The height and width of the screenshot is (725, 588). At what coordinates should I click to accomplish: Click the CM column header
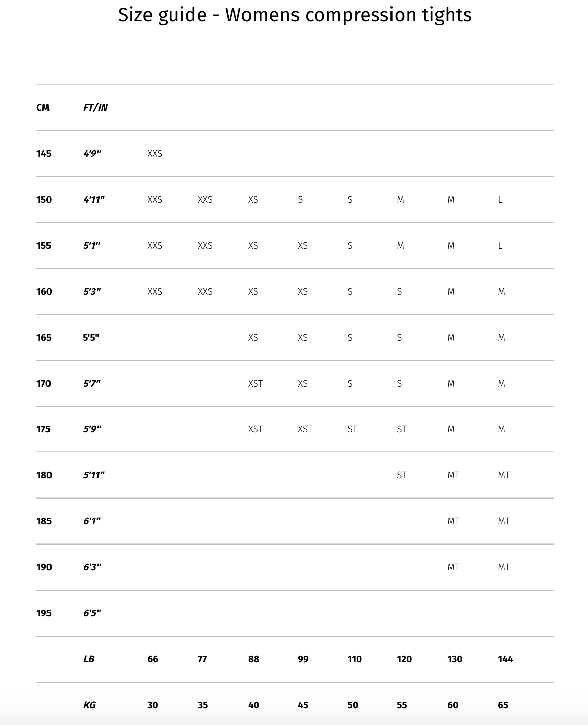click(x=43, y=108)
